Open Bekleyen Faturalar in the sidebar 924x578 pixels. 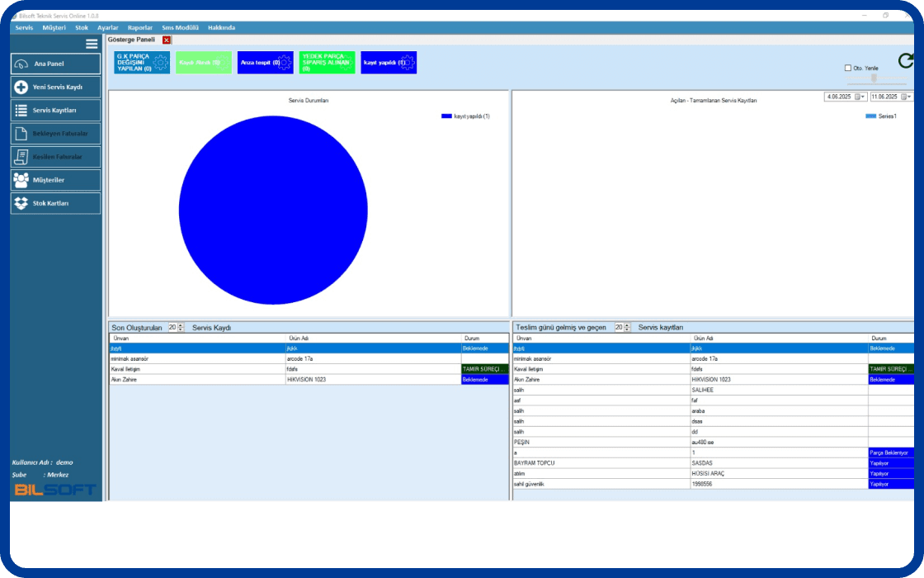pos(55,133)
